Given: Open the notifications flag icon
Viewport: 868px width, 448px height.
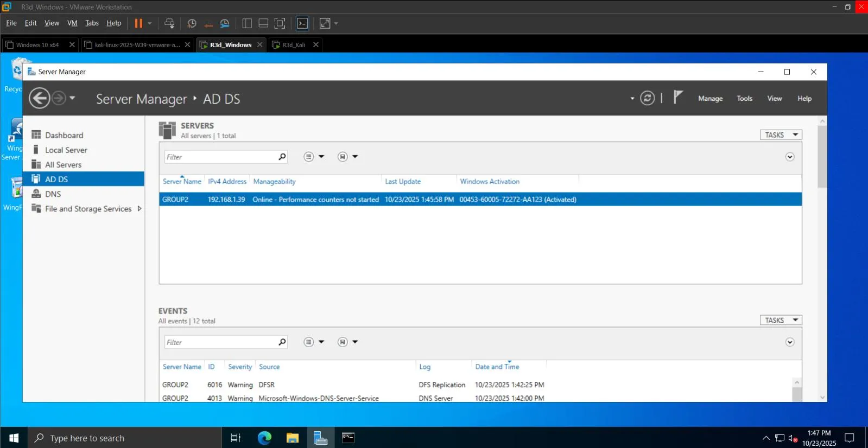Looking at the screenshot, I should click(x=677, y=97).
